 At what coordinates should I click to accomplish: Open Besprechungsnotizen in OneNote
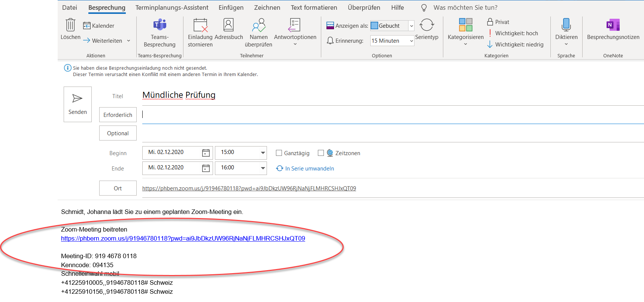pos(613,25)
